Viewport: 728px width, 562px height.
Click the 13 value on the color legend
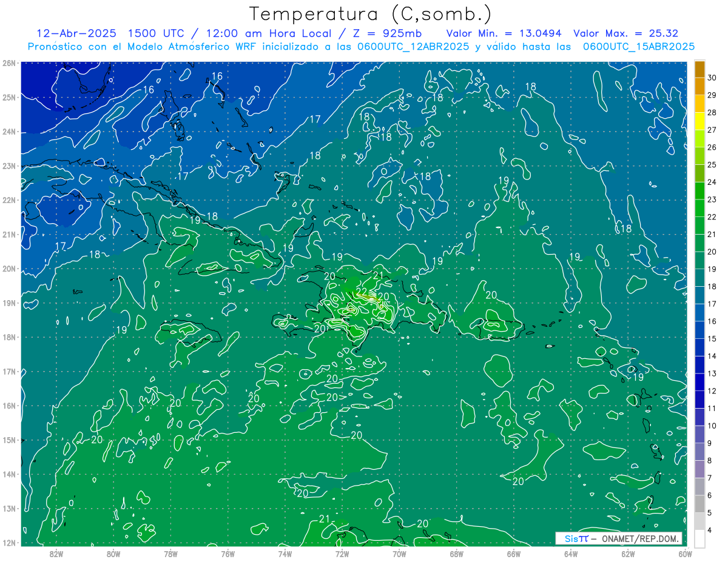712,373
